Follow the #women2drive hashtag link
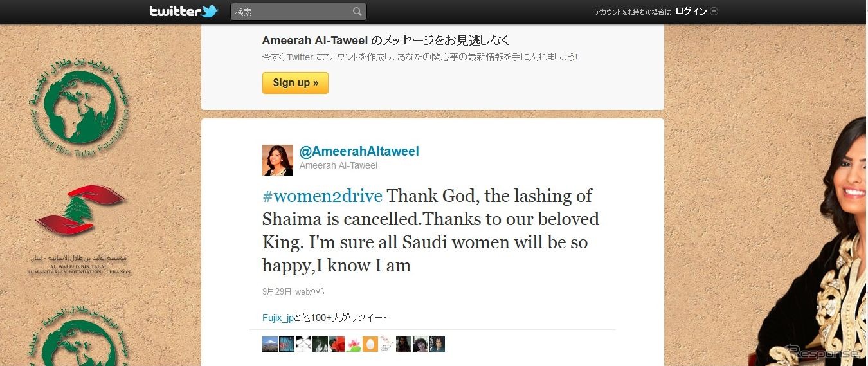This screenshot has height=366, width=868. coord(322,196)
